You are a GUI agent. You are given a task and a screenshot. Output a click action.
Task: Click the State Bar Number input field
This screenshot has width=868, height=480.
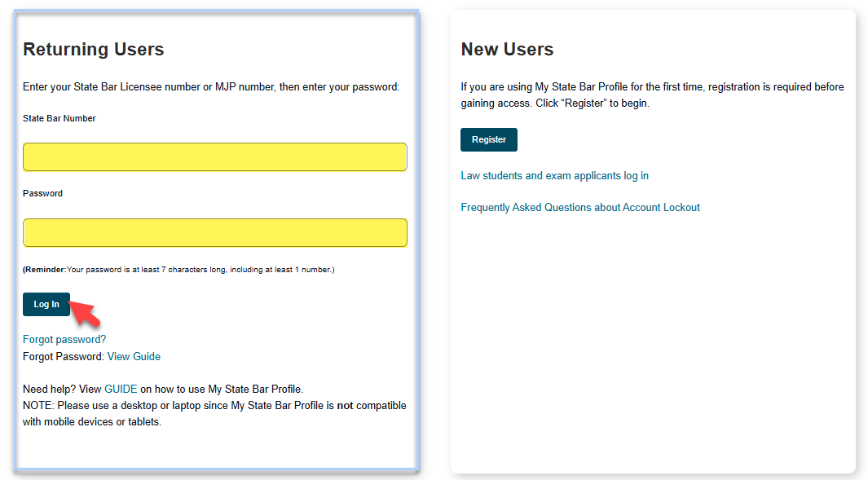(x=214, y=157)
